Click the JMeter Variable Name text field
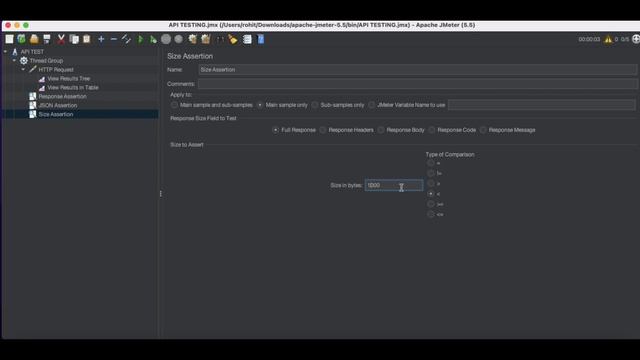The width and height of the screenshot is (640, 360). tap(542, 105)
